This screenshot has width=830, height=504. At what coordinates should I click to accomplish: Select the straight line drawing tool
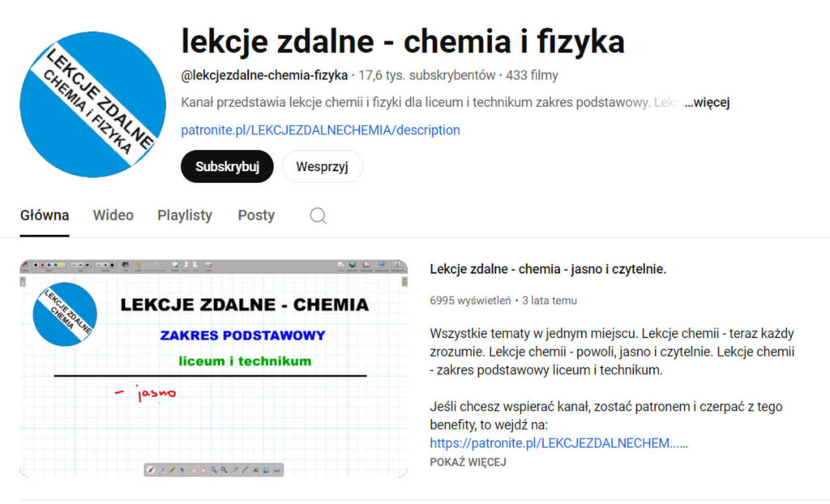(244, 470)
